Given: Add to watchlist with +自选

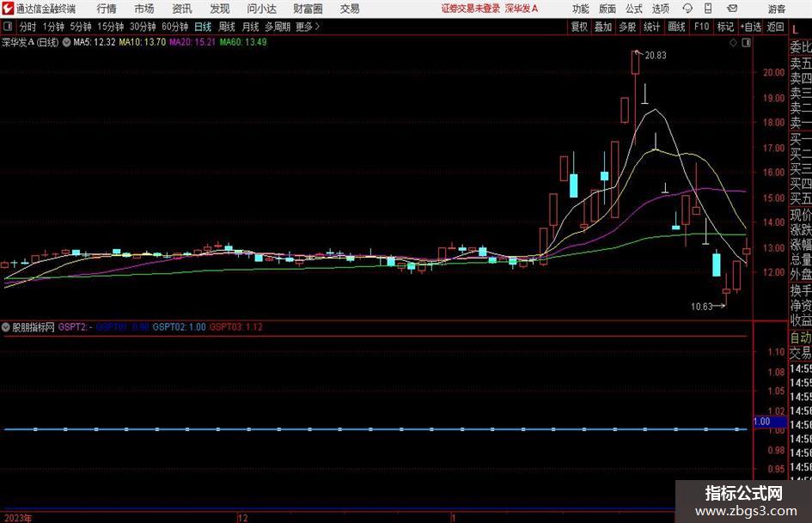Looking at the screenshot, I should [751, 27].
